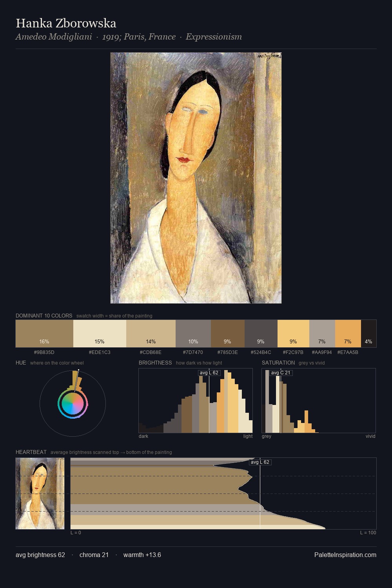This screenshot has width=392, height=588.
Task: Click the hex label #AA9F94
Action: click(322, 352)
